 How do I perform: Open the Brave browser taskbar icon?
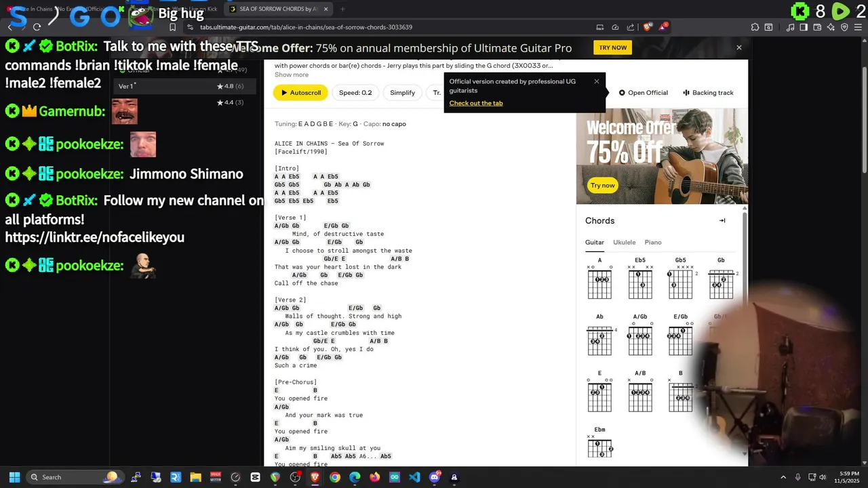point(315,477)
